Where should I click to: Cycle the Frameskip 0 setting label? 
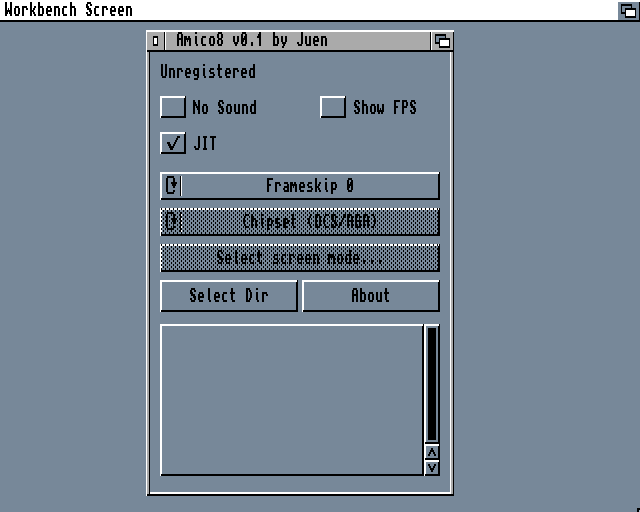[x=309, y=186]
